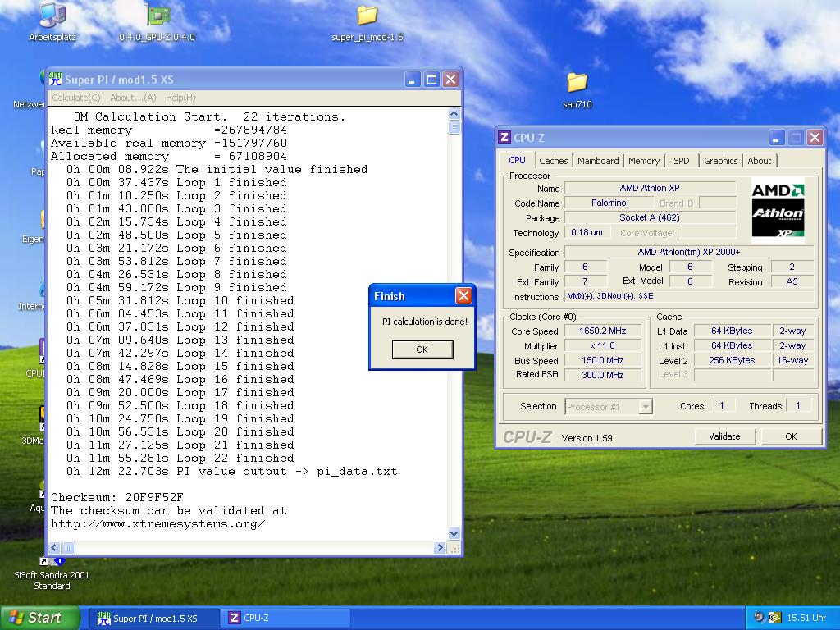840x630 pixels.
Task: Open the Arbeitsplatz desktop icon
Action: click(52, 15)
